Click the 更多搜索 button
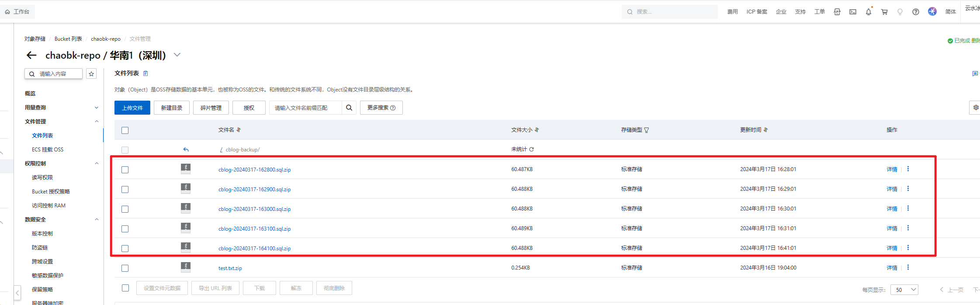 (x=381, y=108)
